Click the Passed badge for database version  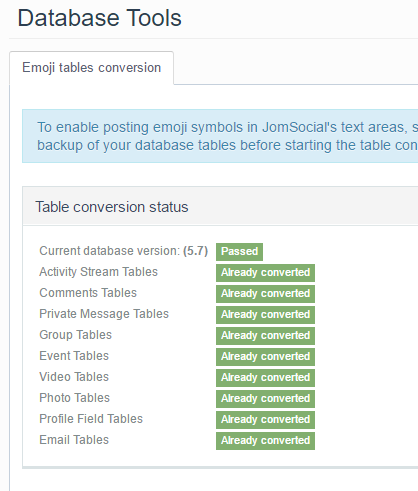coord(239,251)
